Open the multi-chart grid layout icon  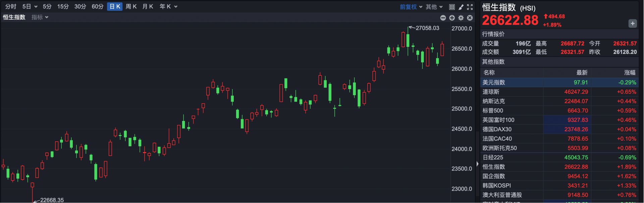pos(452,7)
